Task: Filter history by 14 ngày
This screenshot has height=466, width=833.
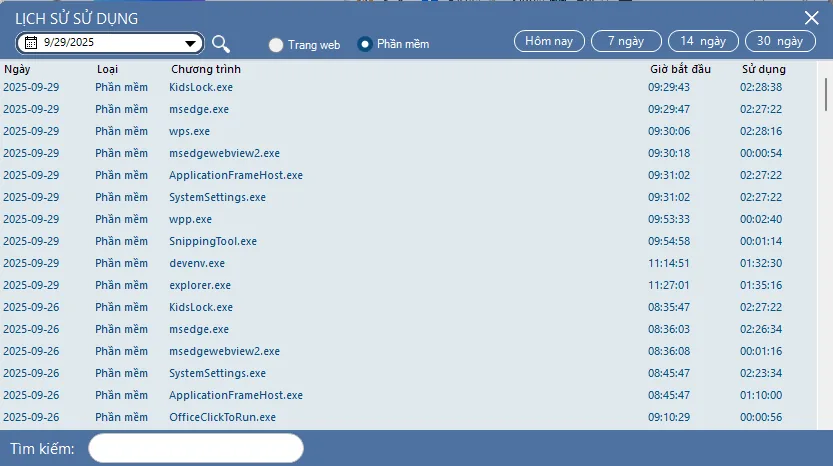Action: pos(703,41)
